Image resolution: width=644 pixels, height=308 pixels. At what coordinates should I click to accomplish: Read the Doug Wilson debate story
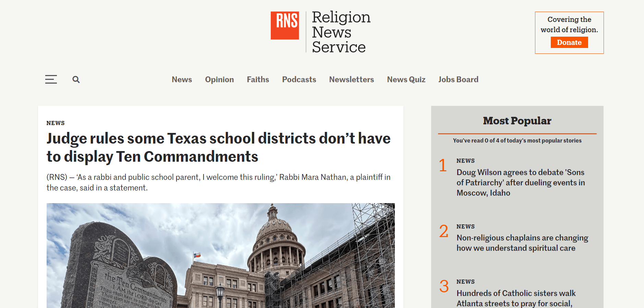520,183
